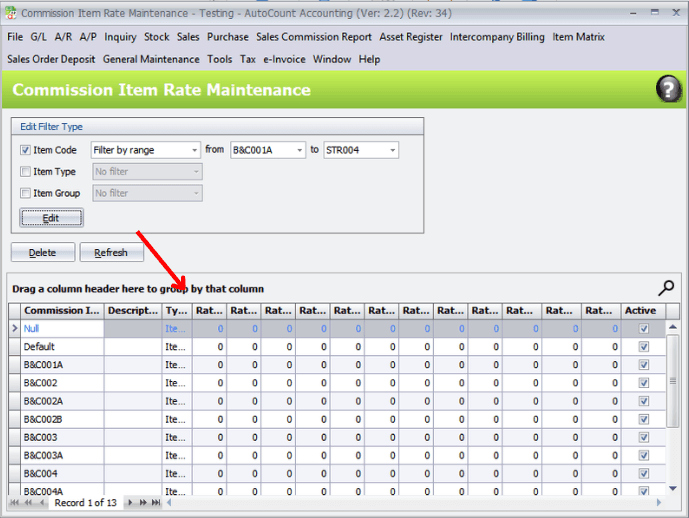Open the Sales Commission Report menu
Screen dimensions: 689x518
[x=313, y=37]
